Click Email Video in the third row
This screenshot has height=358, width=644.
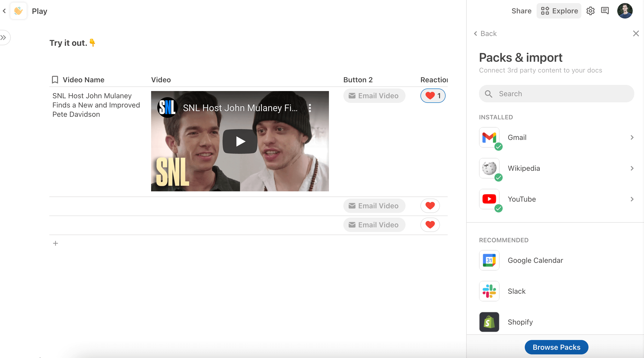(374, 225)
